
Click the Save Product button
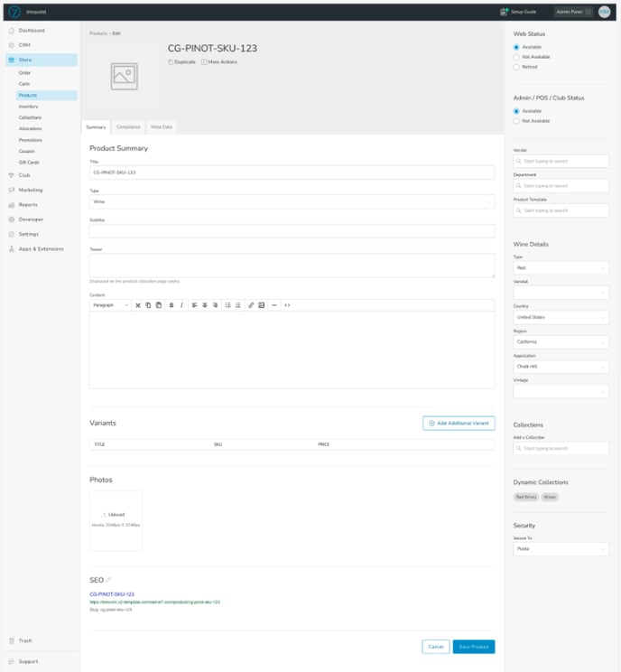[x=473, y=647]
